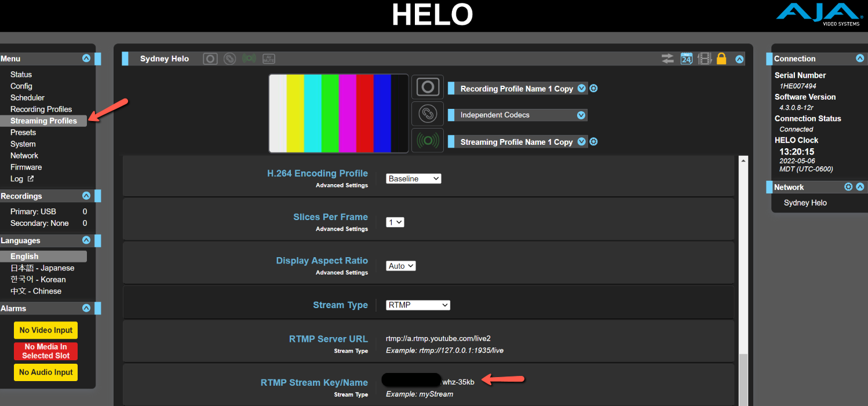Click the Sydney Helo title in header bar

click(165, 58)
